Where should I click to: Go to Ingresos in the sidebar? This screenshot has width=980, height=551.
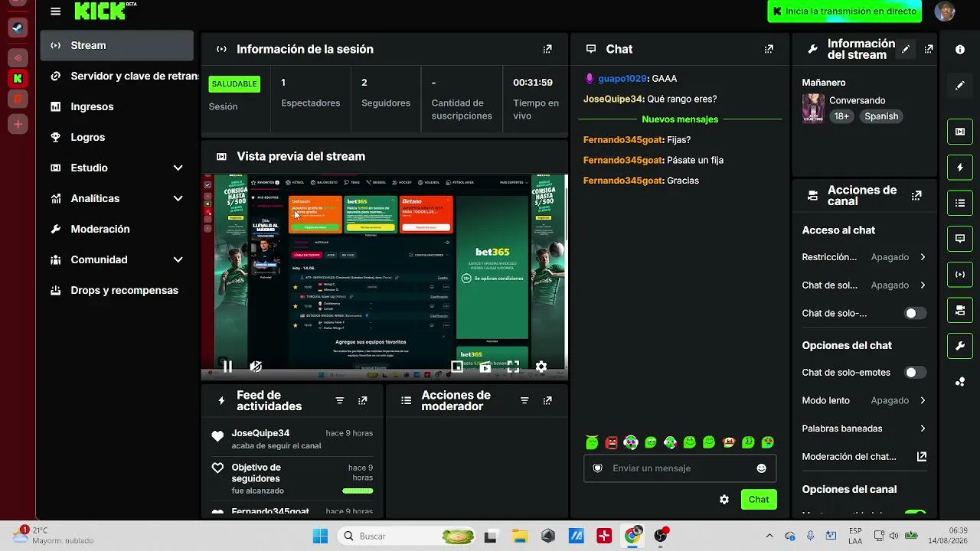(x=117, y=106)
